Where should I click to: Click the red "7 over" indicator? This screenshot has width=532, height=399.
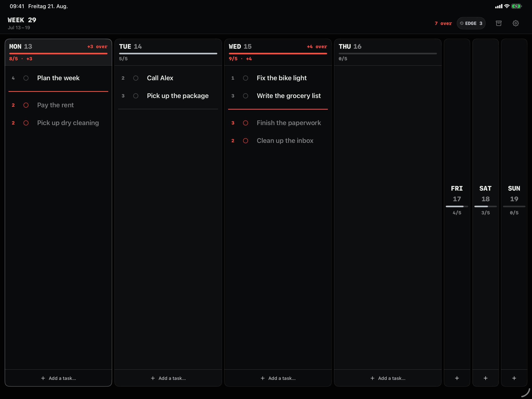[x=443, y=23]
